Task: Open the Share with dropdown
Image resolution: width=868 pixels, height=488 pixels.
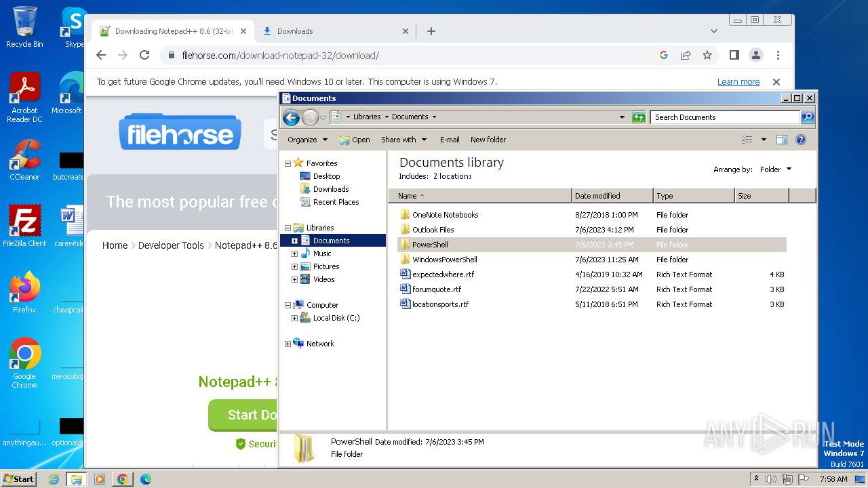Action: (x=404, y=140)
